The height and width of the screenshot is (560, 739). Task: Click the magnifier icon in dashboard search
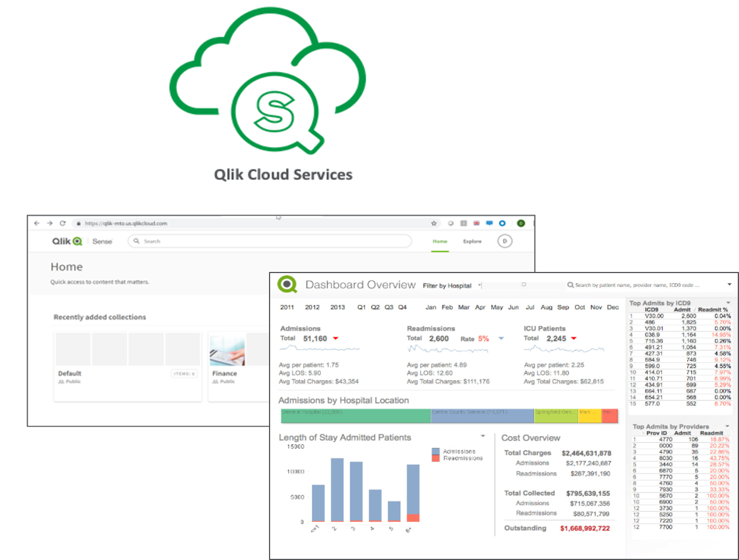point(570,285)
